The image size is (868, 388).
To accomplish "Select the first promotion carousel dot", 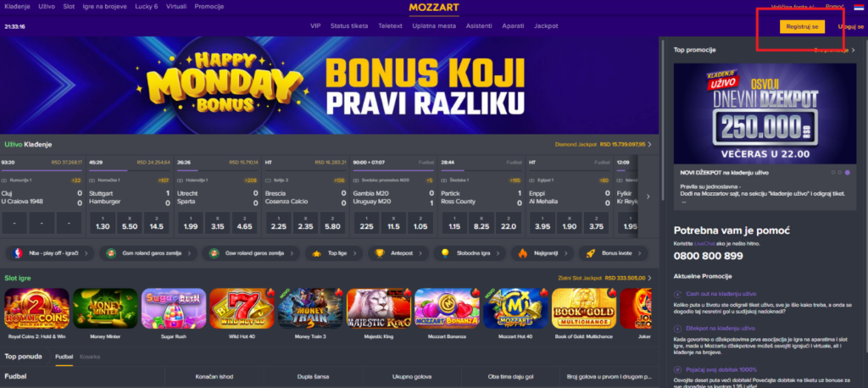I will (833, 173).
